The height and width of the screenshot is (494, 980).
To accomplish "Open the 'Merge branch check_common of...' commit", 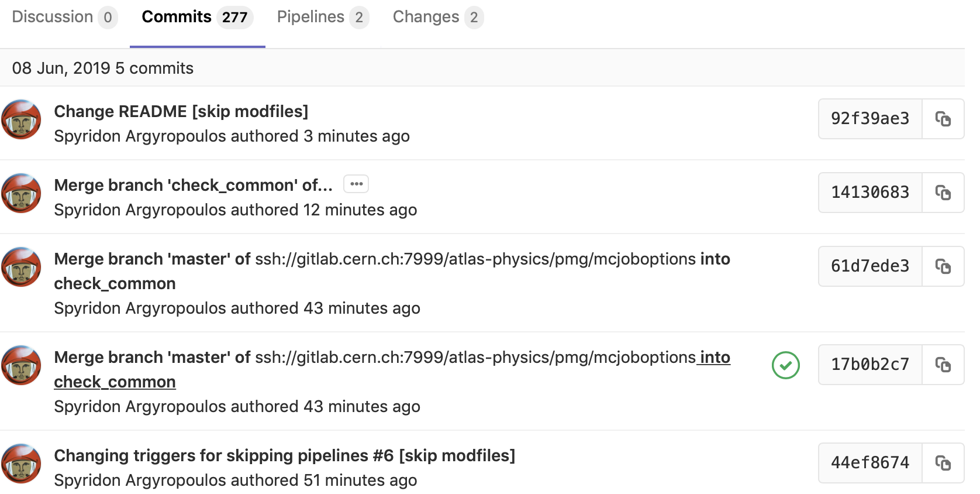I will pos(194,185).
